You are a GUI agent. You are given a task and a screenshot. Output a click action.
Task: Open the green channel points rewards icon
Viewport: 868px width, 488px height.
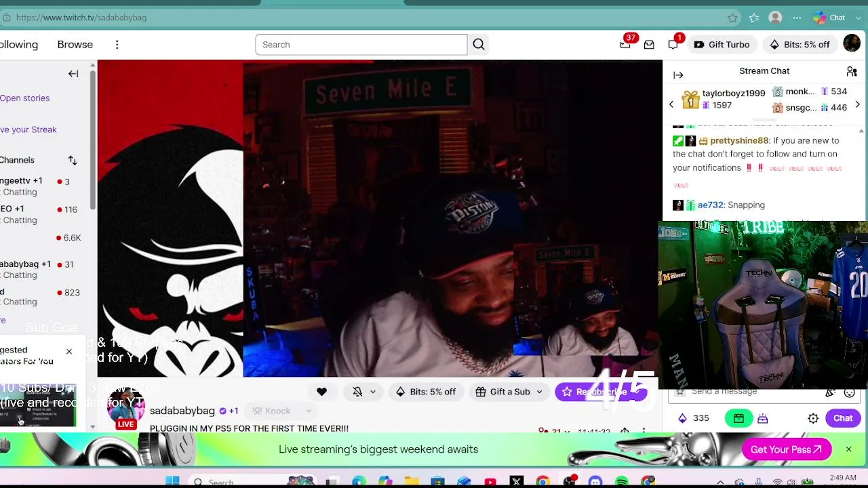pyautogui.click(x=738, y=419)
